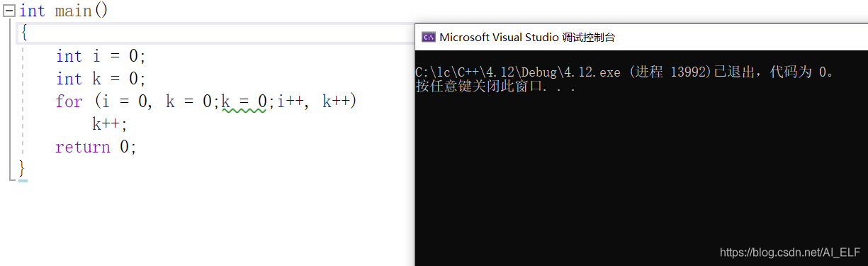This screenshot has height=266, width=868.
Task: Click 'i++, k++' in the for statement
Action: click(x=312, y=101)
